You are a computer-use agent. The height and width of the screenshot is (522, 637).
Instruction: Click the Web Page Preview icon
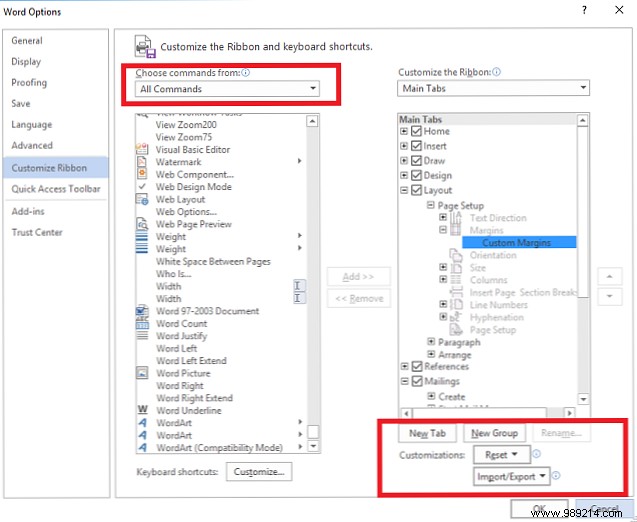142,224
